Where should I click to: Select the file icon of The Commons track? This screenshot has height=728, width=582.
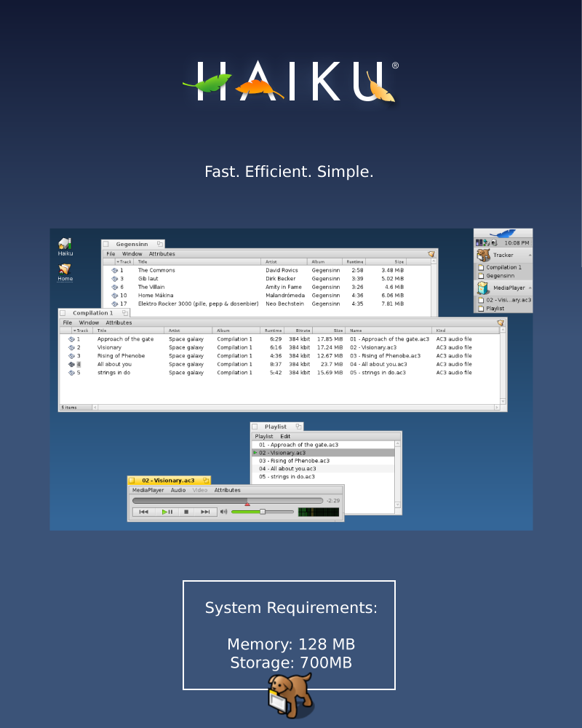[x=115, y=270]
